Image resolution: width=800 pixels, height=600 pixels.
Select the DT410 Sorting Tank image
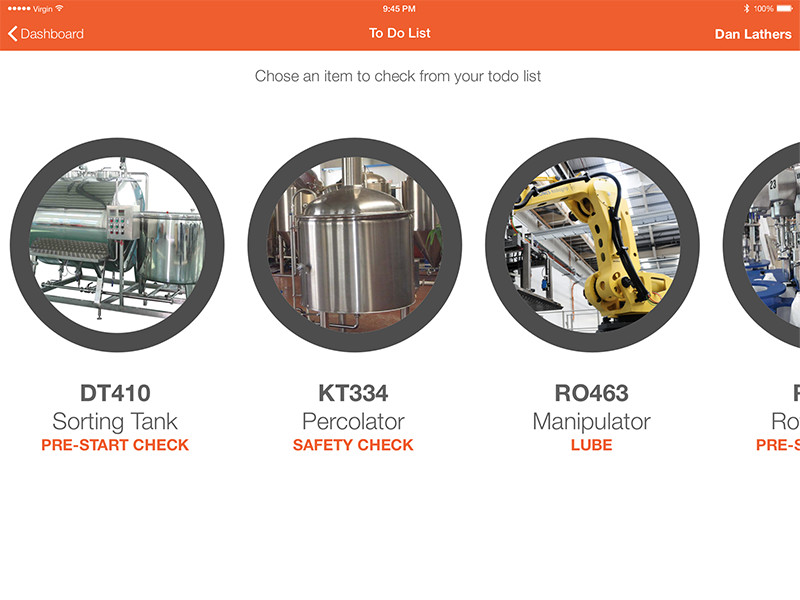[x=117, y=244]
